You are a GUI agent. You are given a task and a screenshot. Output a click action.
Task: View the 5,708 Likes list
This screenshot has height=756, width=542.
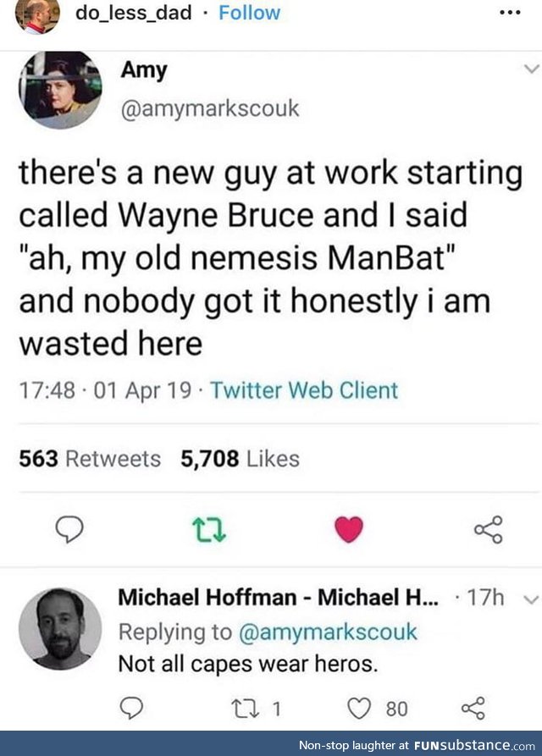click(240, 458)
